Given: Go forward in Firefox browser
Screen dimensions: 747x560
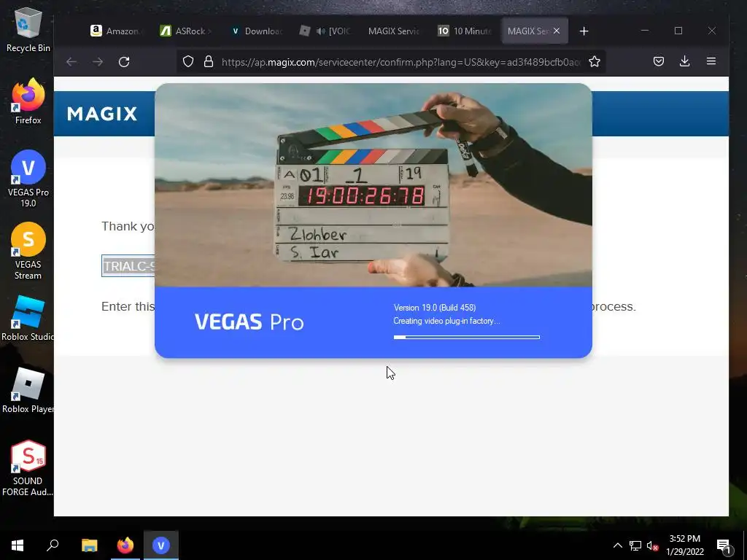Looking at the screenshot, I should tap(98, 61).
